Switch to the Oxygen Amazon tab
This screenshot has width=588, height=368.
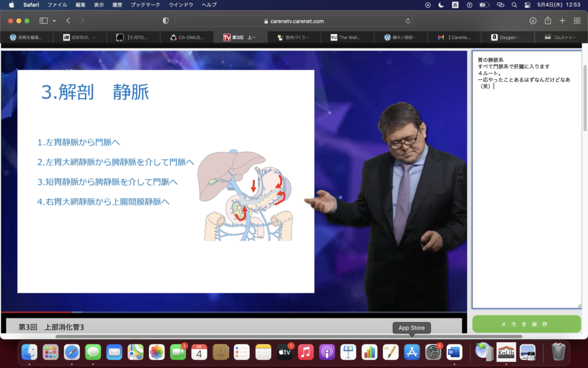[x=508, y=37]
